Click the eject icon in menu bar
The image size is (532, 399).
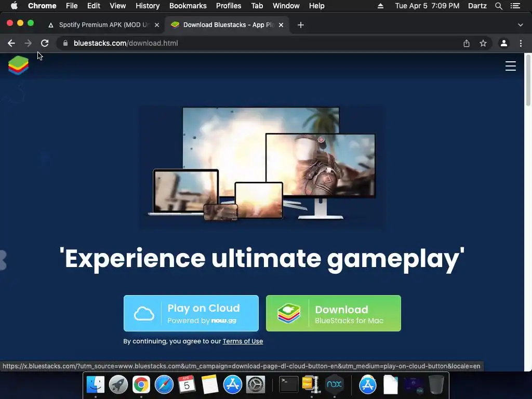380,6
